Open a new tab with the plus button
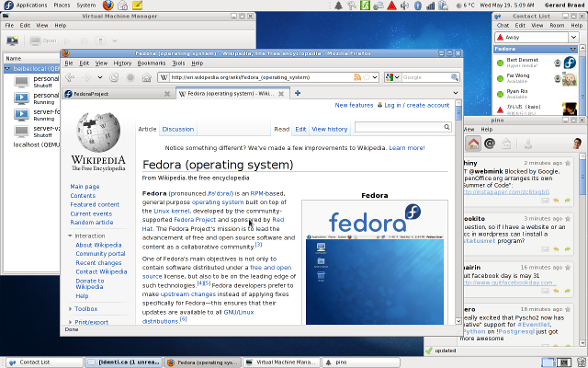Image resolution: width=588 pixels, height=368 pixels. (x=298, y=93)
